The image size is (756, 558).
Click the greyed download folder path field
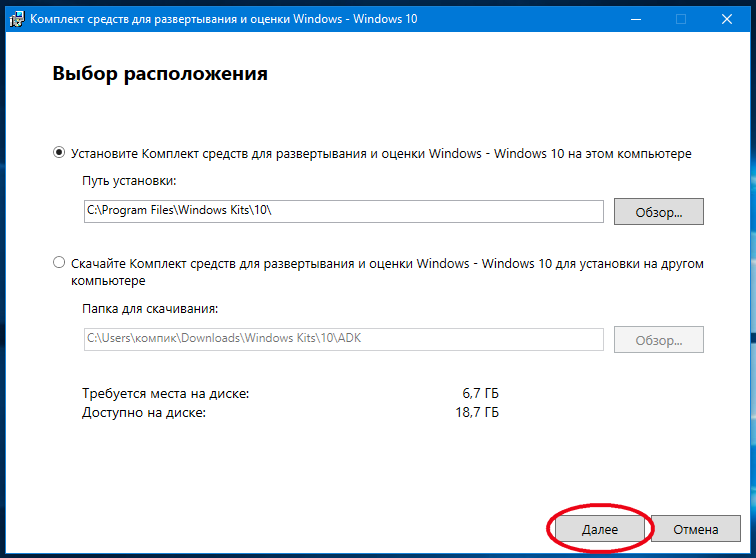[343, 340]
